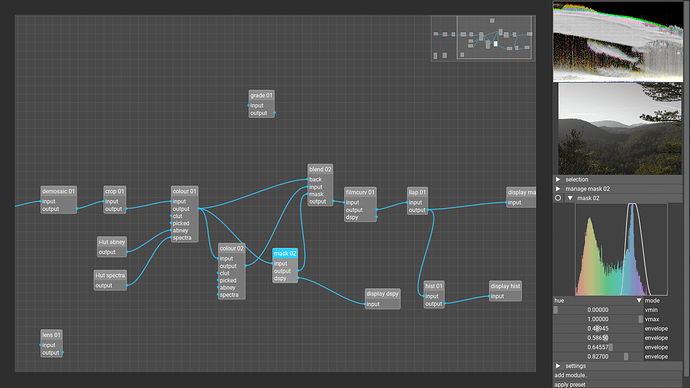Select the demosaic 01 node

coord(59,191)
